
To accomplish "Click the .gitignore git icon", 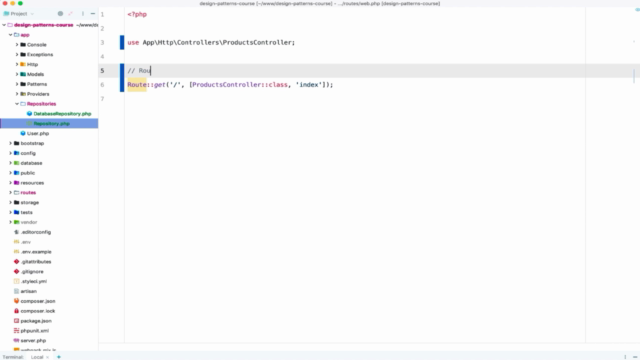I will 16,271.
